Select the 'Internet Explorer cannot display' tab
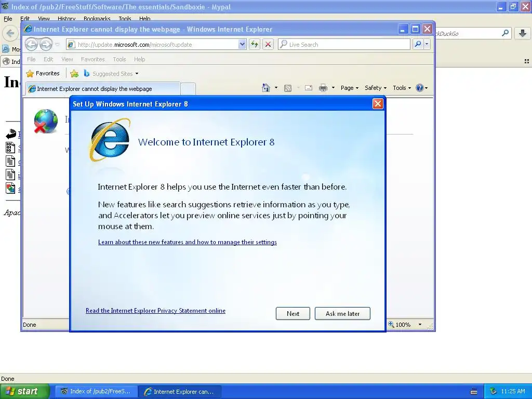 103,88
